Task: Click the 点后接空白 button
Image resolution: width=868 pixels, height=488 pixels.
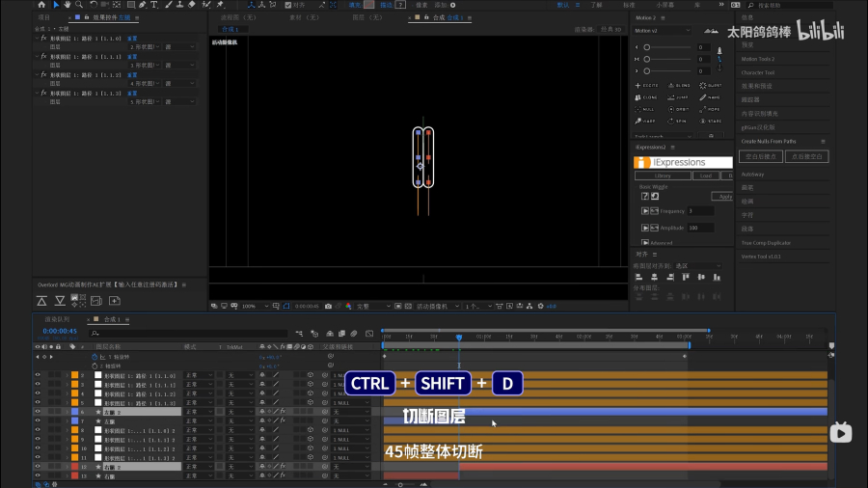Action: (x=806, y=156)
